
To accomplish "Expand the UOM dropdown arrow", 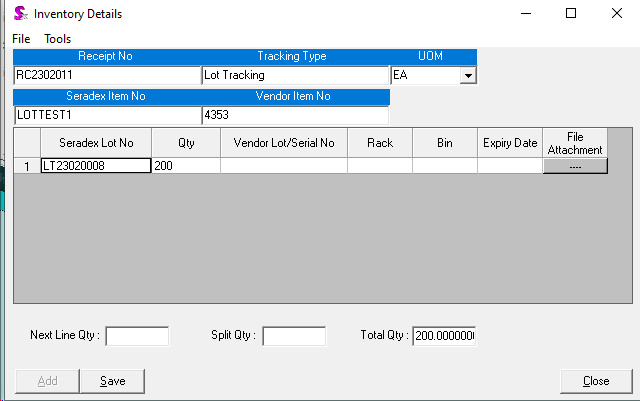I will coord(467,75).
